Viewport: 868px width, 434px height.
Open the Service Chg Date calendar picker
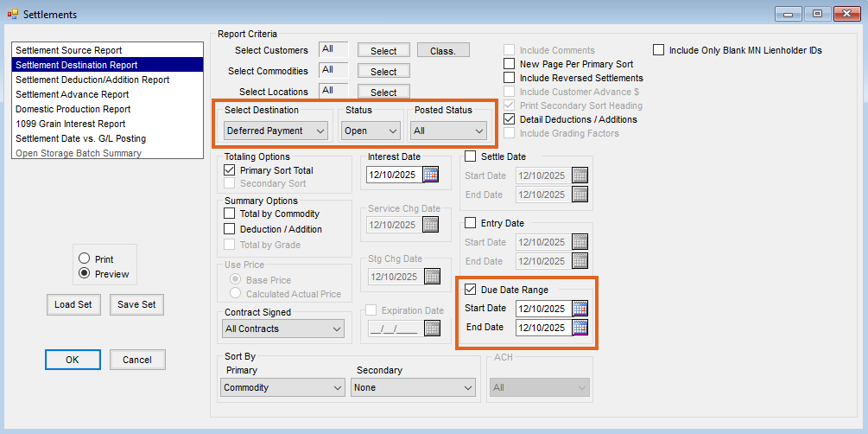(431, 225)
